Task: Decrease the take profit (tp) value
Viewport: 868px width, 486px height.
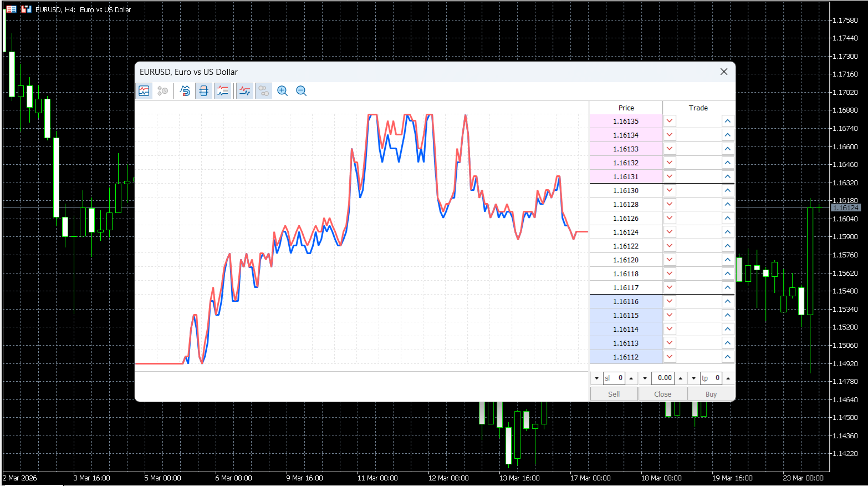Action: click(x=693, y=378)
